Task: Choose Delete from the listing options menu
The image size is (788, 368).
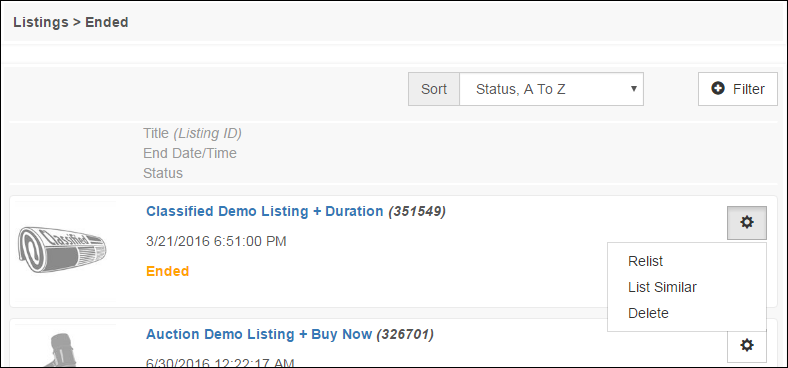Action: pos(648,313)
